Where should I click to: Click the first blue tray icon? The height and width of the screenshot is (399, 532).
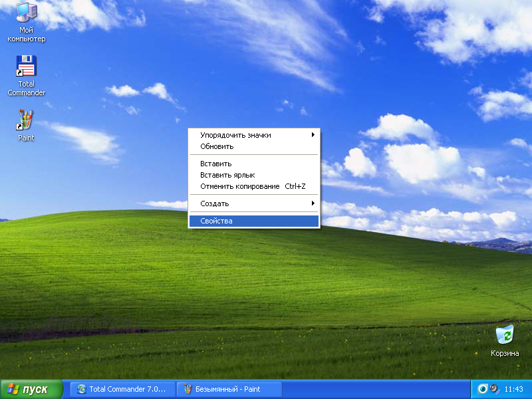click(x=482, y=389)
